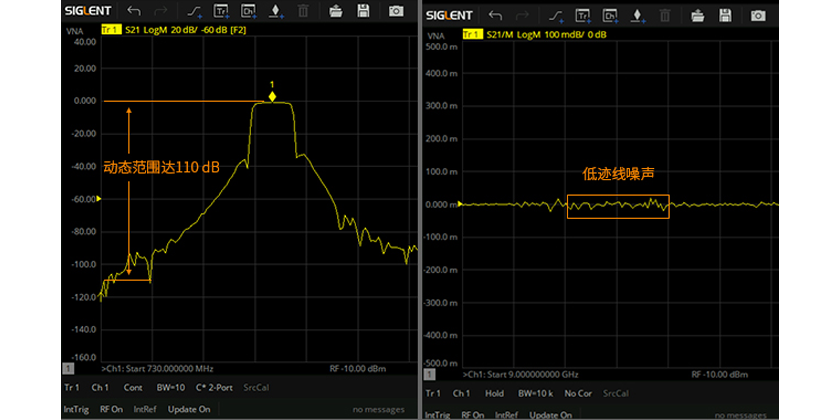Click add new trace icon in left toolbar
This screenshot has height=420, width=840.
(x=220, y=12)
